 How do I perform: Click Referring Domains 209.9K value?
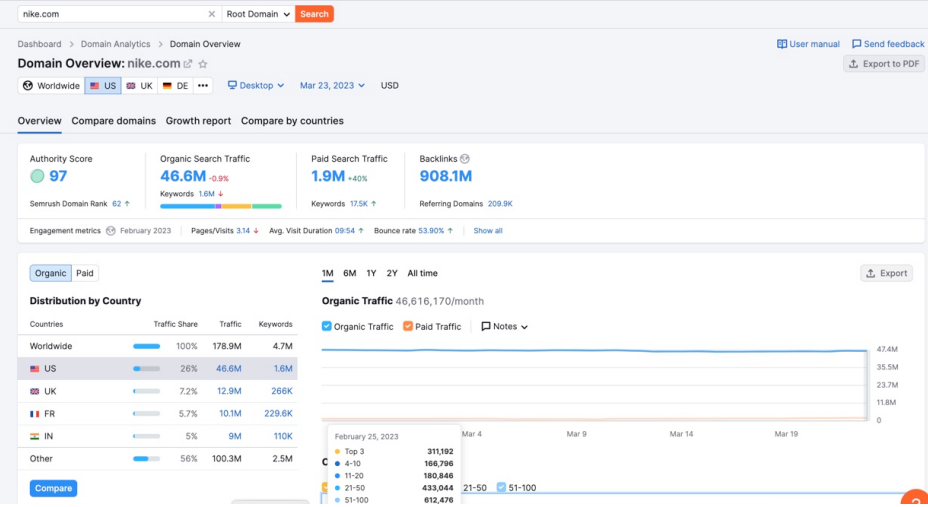click(500, 204)
